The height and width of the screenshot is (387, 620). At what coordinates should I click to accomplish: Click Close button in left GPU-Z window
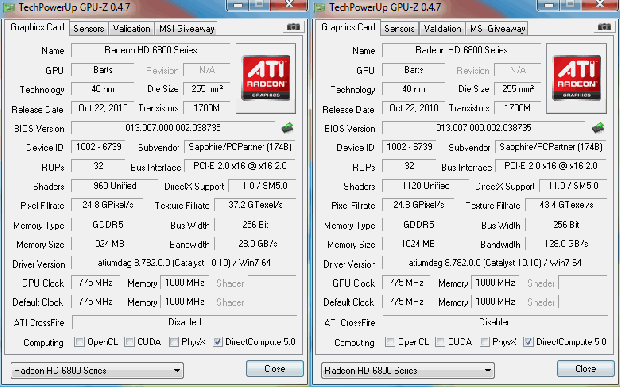pos(275,368)
